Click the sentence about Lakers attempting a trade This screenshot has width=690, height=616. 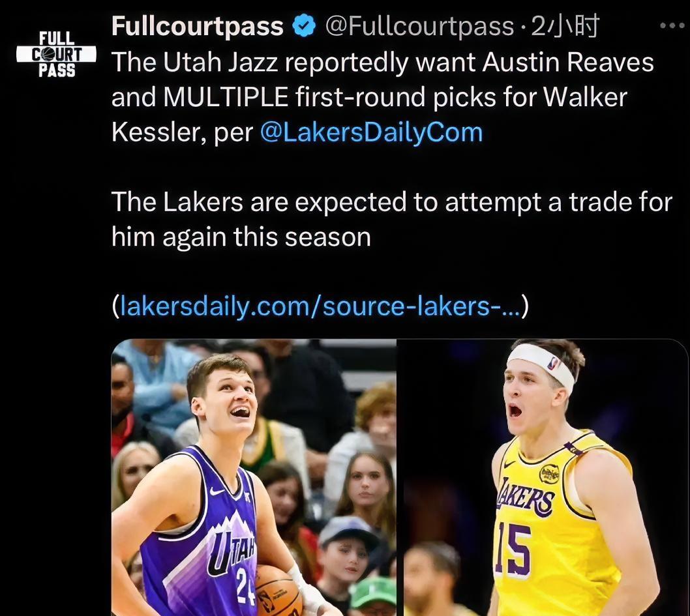392,220
